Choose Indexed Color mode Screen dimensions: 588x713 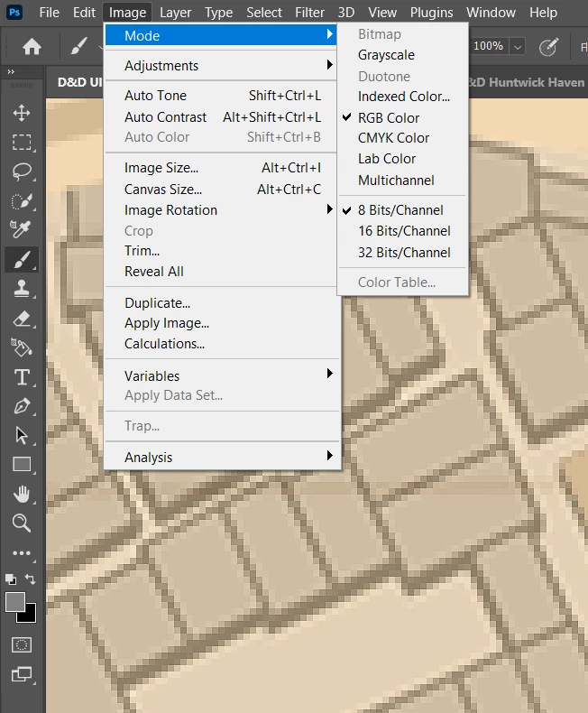pyautogui.click(x=403, y=97)
